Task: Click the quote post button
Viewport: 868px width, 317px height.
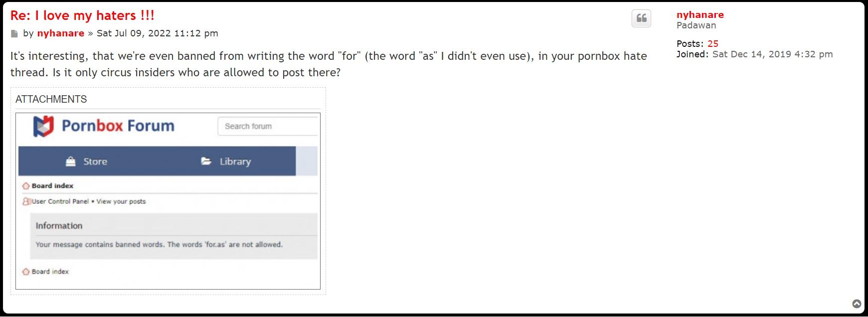Action: point(641,18)
